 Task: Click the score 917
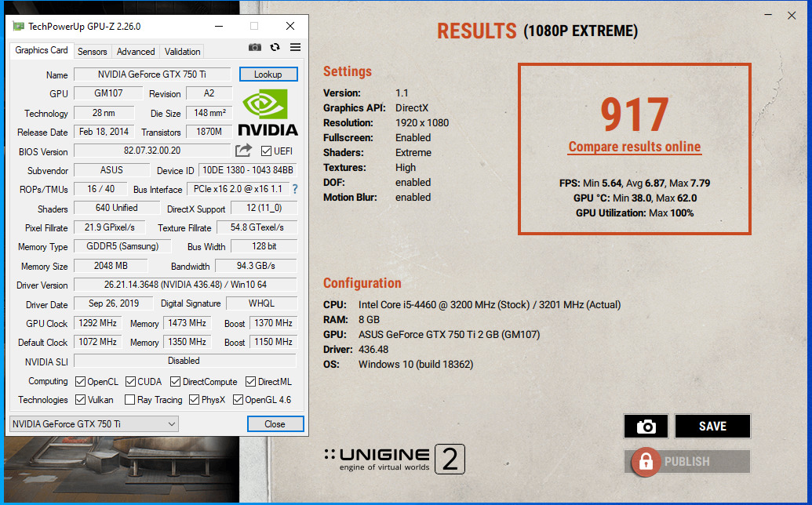pos(635,114)
